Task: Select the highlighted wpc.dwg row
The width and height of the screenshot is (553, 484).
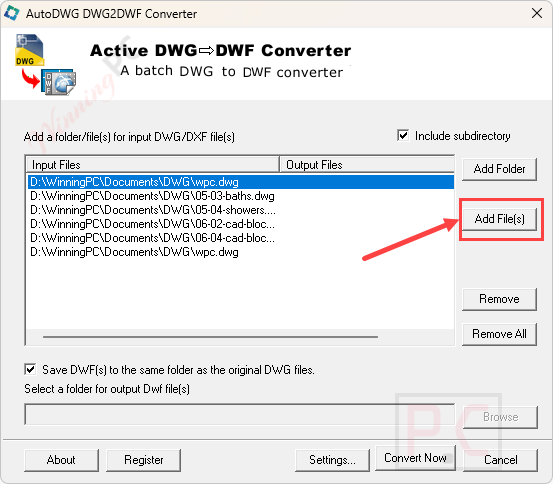Action: point(241,182)
